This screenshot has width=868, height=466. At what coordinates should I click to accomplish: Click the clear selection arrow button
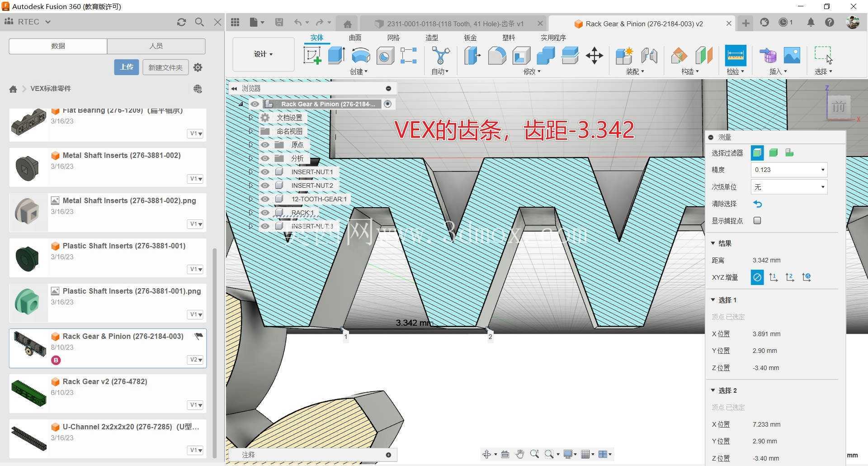[x=757, y=204]
